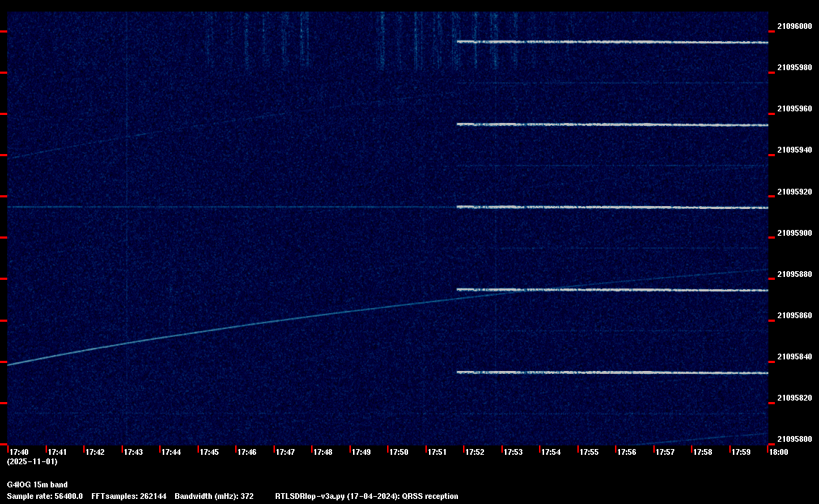Click the 17:50 time label
The width and height of the screenshot is (819, 504).
tap(399, 452)
